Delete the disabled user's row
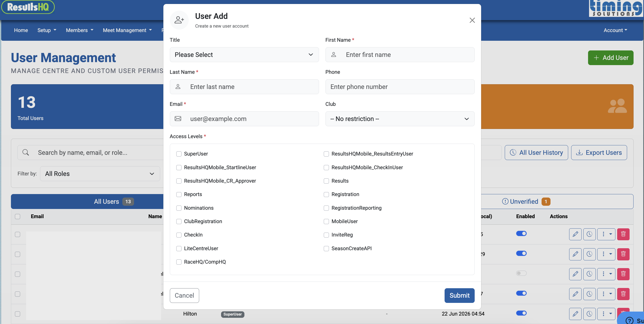Viewport: 644px width, 324px height. point(623,274)
